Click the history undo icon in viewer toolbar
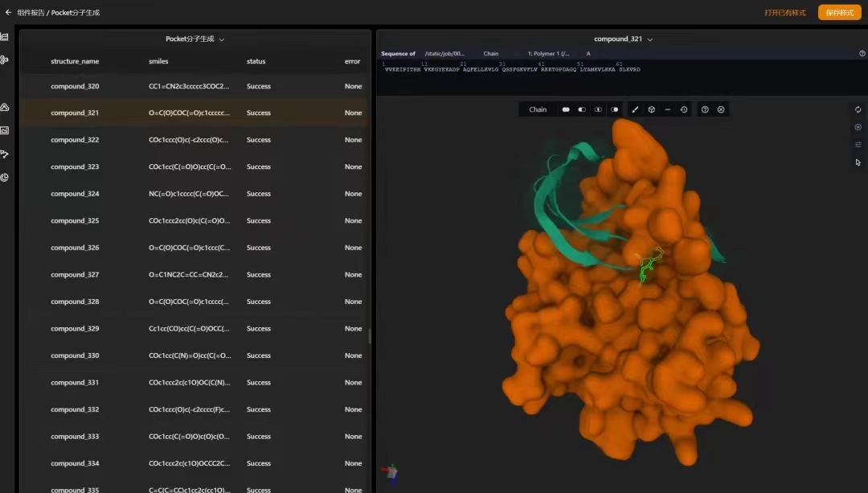 684,109
